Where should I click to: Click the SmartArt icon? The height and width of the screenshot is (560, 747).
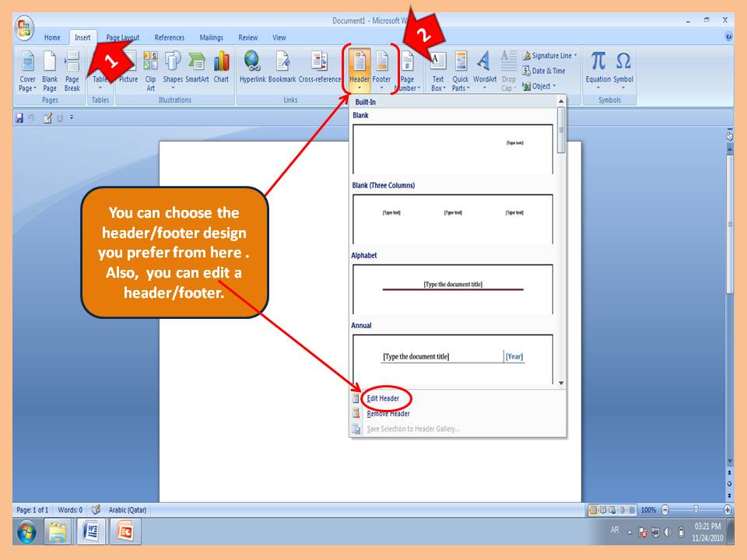pyautogui.click(x=198, y=64)
